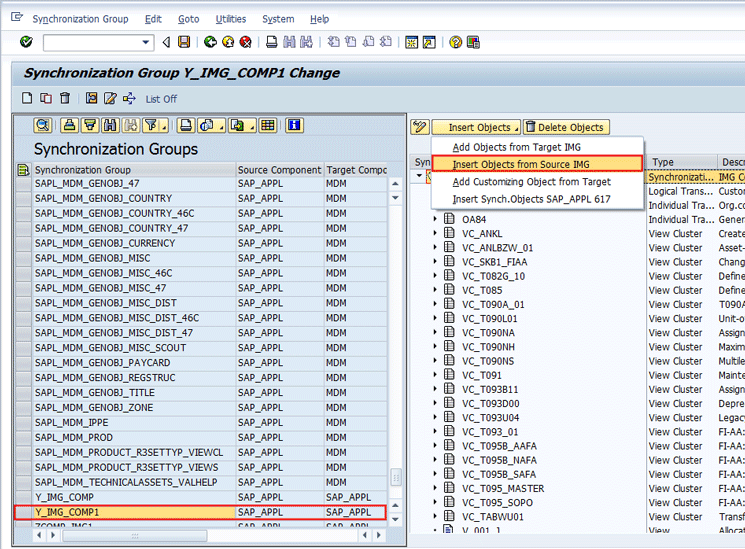Expand the VC_ANKL tree node

[x=435, y=234]
